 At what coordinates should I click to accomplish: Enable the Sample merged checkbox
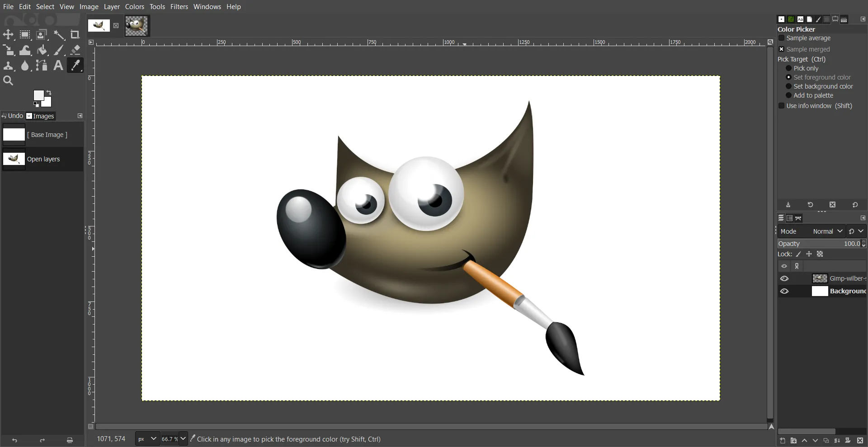782,49
